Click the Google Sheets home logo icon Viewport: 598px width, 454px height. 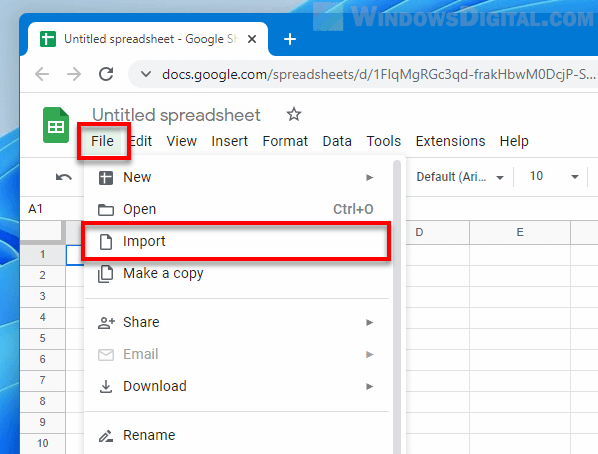click(x=56, y=125)
